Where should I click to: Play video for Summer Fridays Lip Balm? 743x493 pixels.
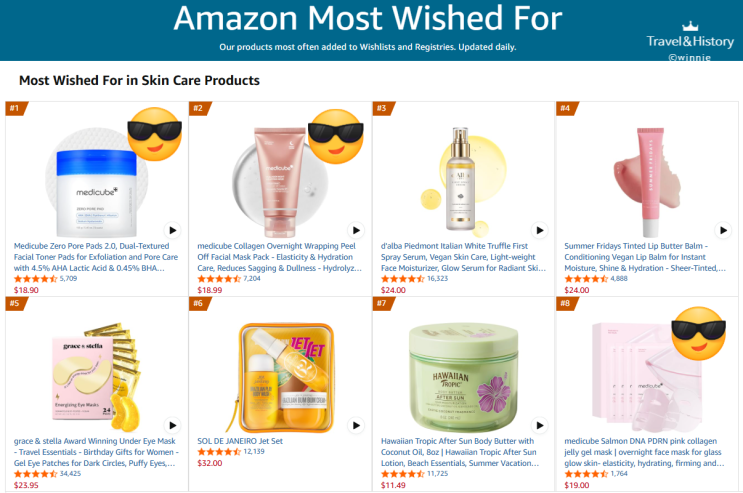(x=723, y=230)
